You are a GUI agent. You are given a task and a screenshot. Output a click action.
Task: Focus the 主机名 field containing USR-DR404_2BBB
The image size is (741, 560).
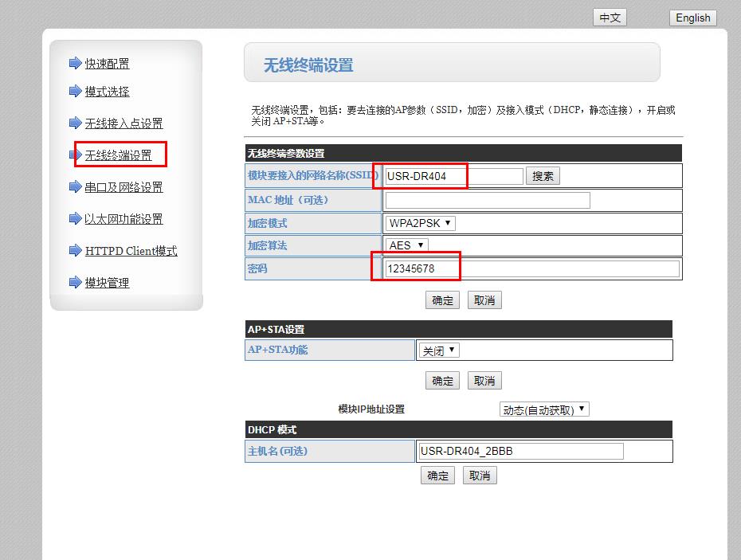coord(520,452)
